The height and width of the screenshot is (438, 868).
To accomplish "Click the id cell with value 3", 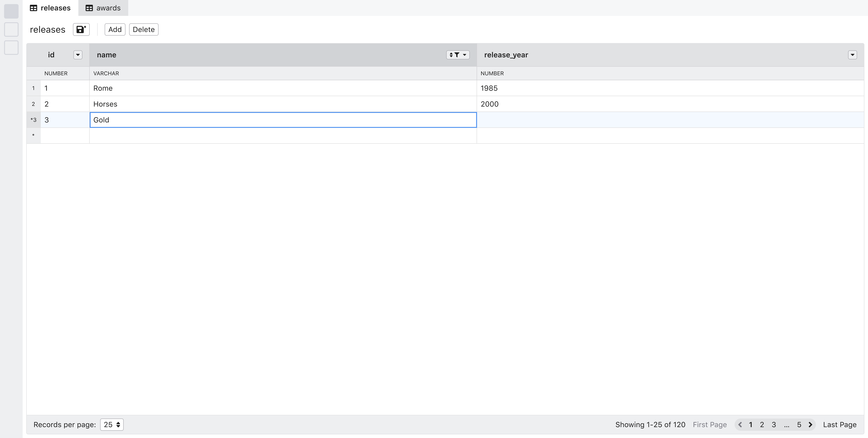I will coord(65,120).
